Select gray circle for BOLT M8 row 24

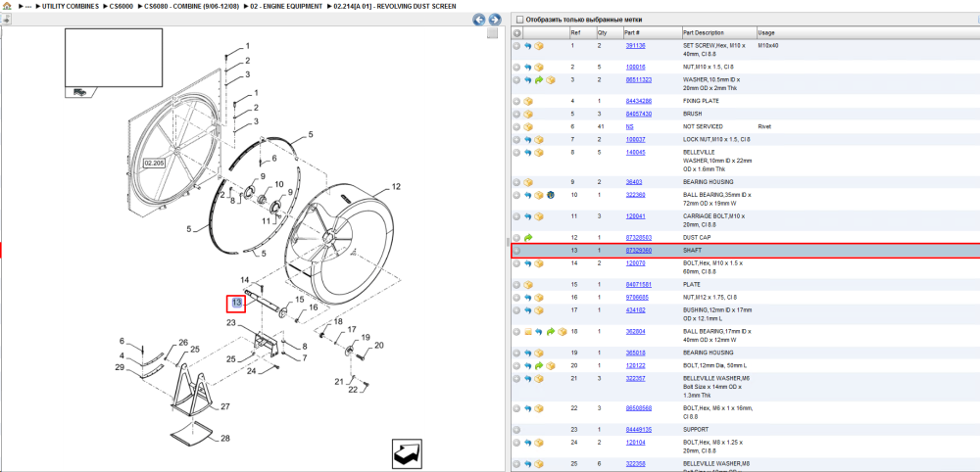[x=516, y=443]
